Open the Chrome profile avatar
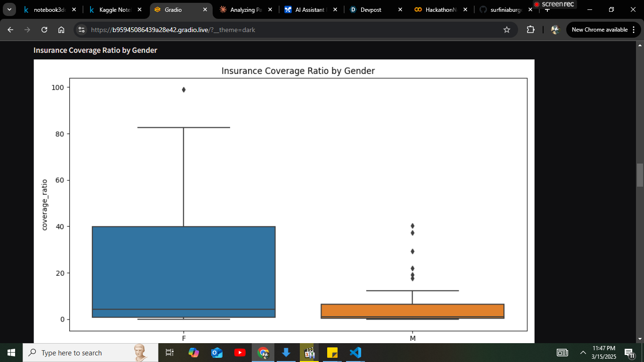Image resolution: width=644 pixels, height=362 pixels. point(555,30)
